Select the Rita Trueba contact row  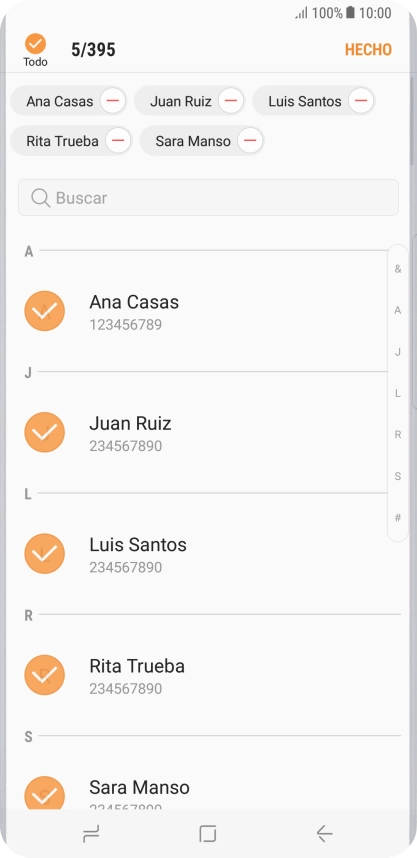tap(208, 675)
